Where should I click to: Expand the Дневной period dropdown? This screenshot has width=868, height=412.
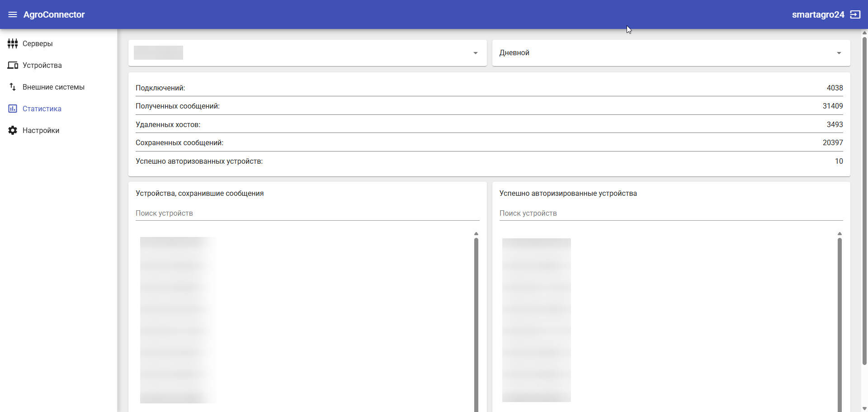click(839, 53)
